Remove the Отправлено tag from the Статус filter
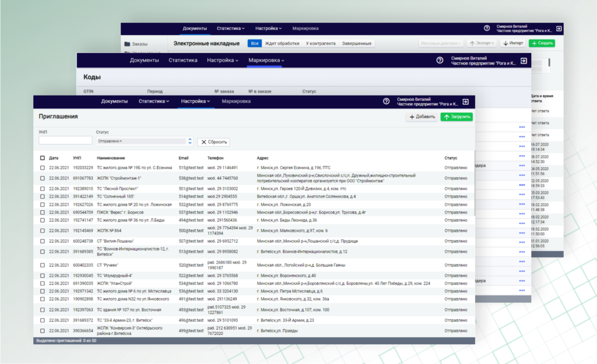The image size is (597, 364). [121, 142]
